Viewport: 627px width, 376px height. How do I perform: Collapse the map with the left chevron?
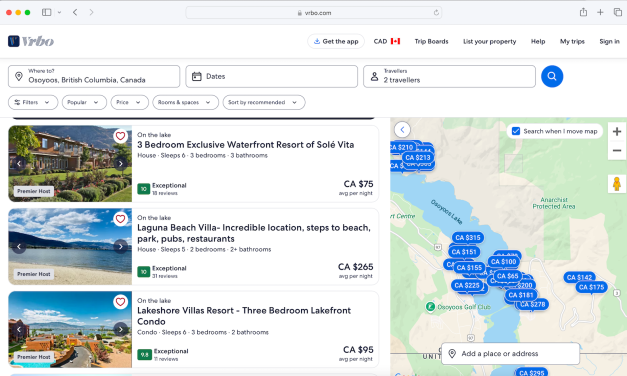[402, 130]
